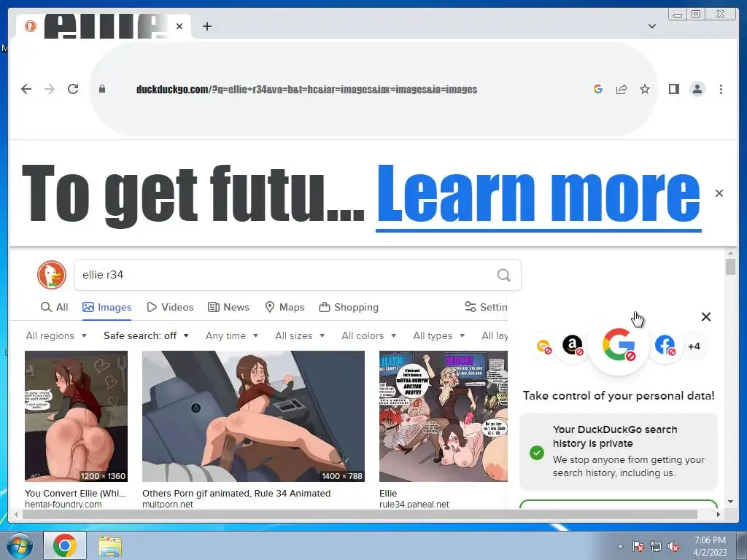Click the blocked Amazon tracker icon
Screen dimensions: 747x560
[573, 345]
